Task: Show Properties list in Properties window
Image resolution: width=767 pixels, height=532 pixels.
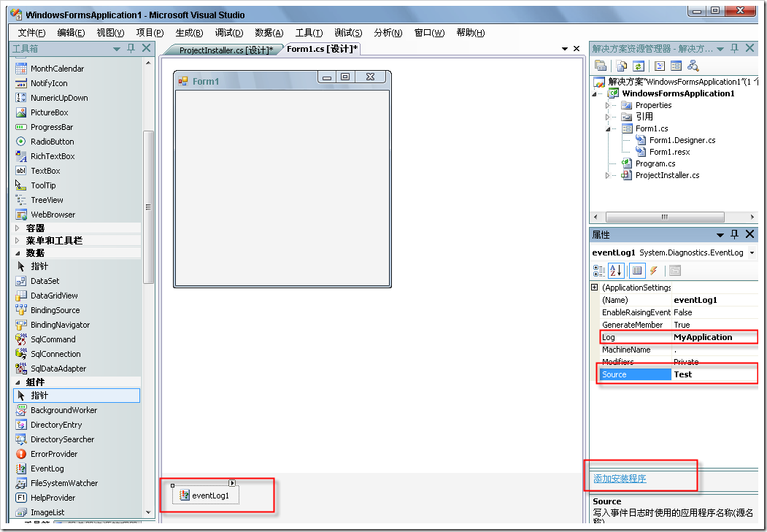Action: point(636,271)
